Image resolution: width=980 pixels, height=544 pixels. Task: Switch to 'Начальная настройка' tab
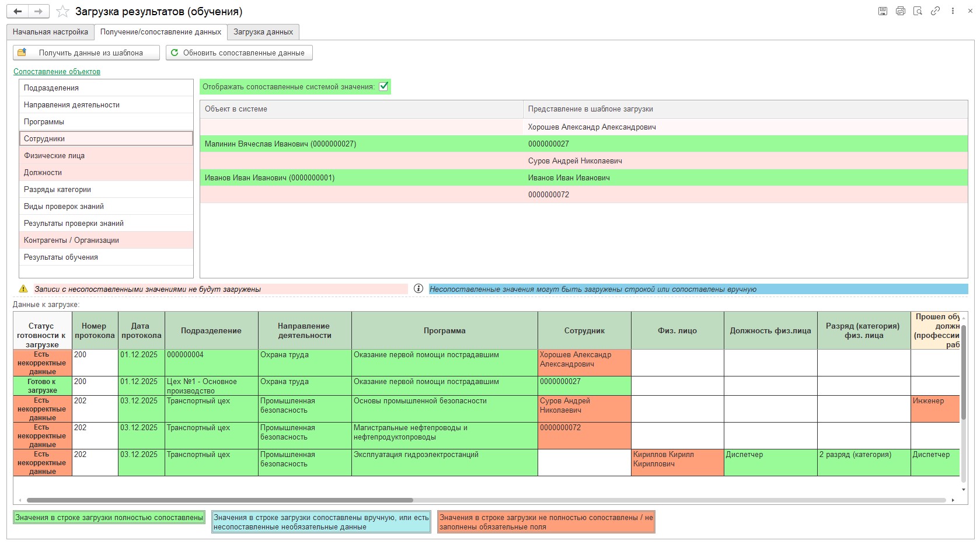point(50,32)
